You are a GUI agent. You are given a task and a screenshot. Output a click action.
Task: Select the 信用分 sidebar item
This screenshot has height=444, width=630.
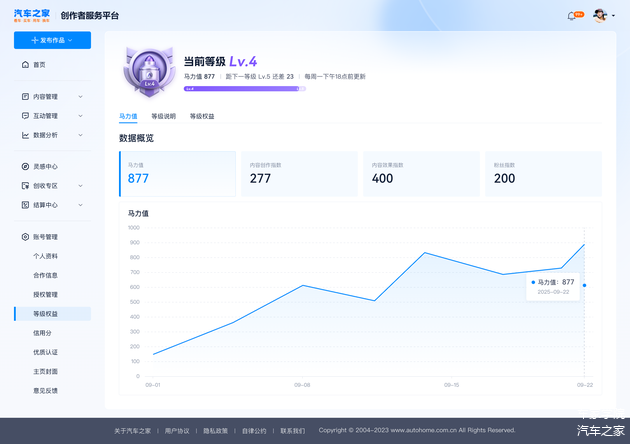(41, 333)
